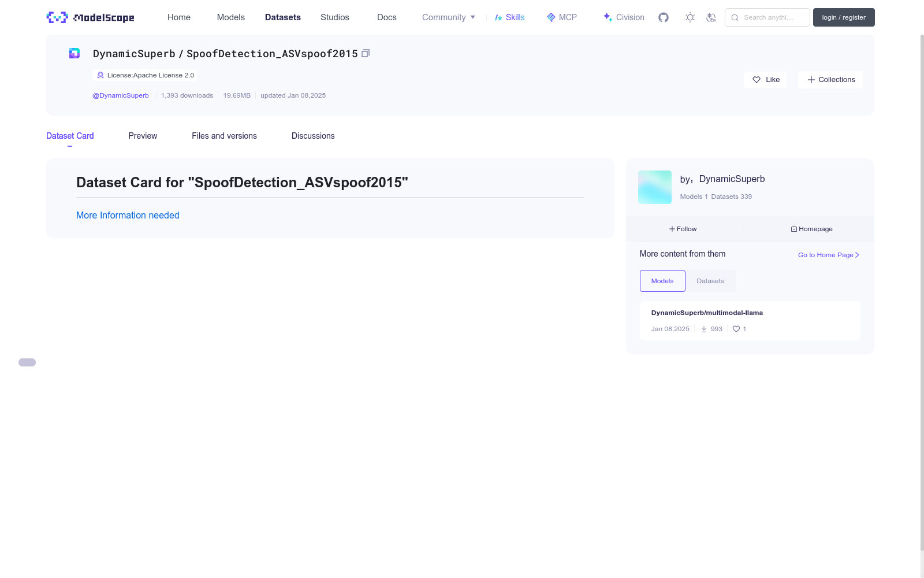Image resolution: width=924 pixels, height=578 pixels.
Task: Focus the Search anything input field
Action: click(x=767, y=17)
